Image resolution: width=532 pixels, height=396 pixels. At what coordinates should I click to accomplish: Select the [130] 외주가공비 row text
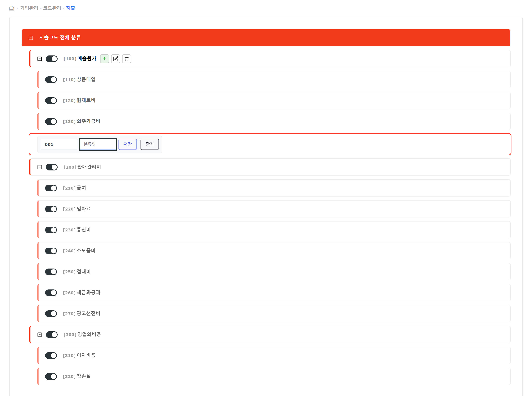pos(82,122)
